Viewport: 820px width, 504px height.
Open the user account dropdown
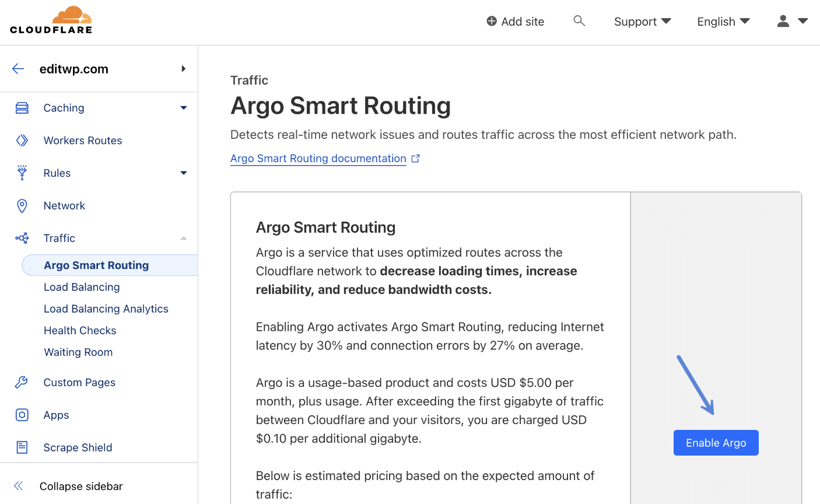tap(792, 22)
